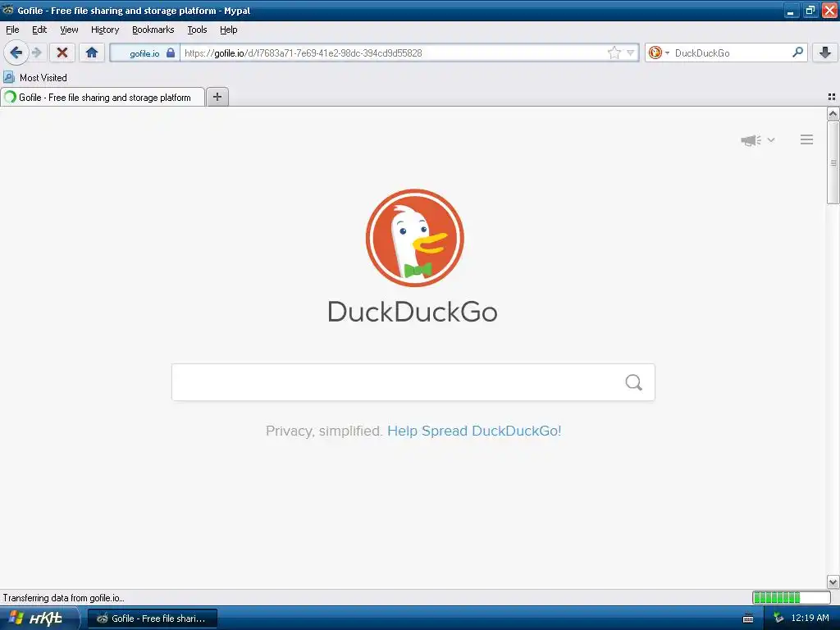Go to the Home page icon
The image size is (840, 630).
pos(92,52)
